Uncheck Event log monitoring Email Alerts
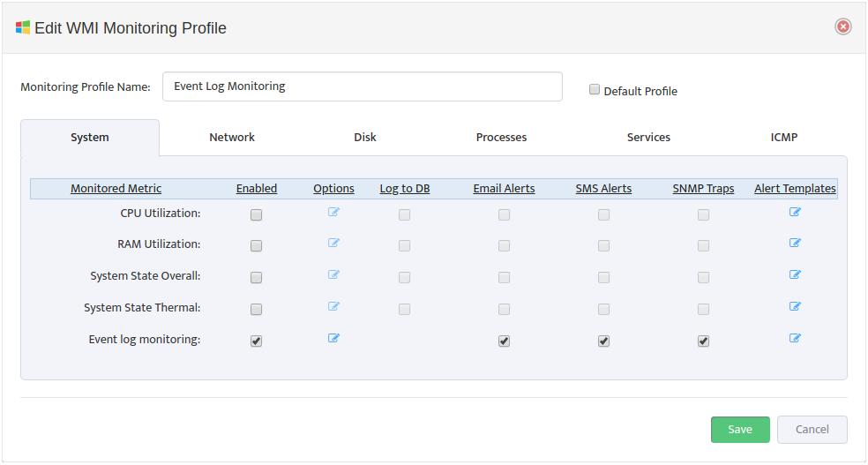Image resolution: width=868 pixels, height=465 pixels. pos(504,341)
